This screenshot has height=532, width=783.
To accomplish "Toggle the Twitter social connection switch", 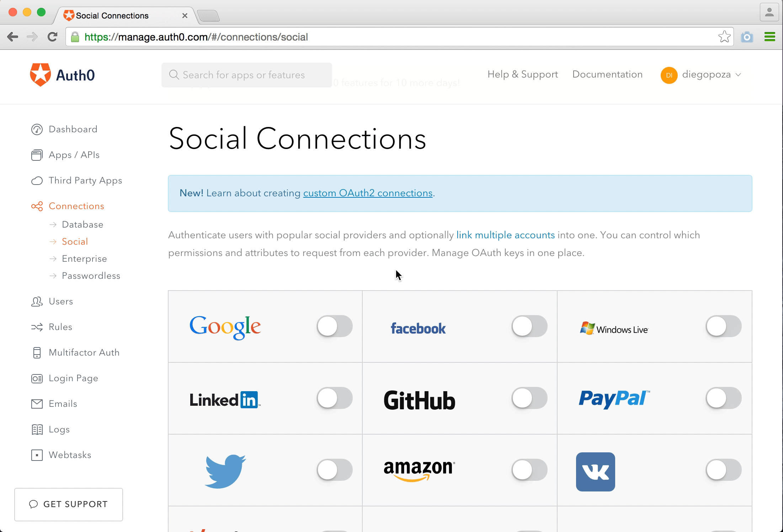I will pos(334,470).
